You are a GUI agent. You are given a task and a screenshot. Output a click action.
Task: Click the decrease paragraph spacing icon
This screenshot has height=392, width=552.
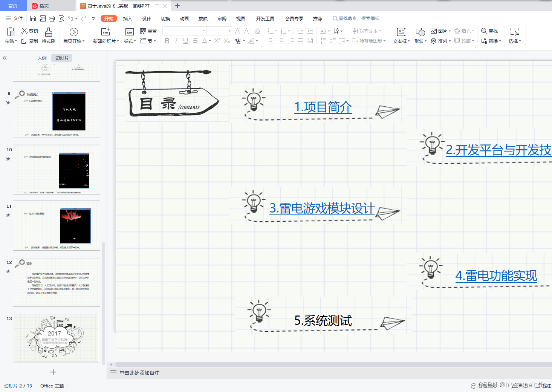click(x=333, y=41)
